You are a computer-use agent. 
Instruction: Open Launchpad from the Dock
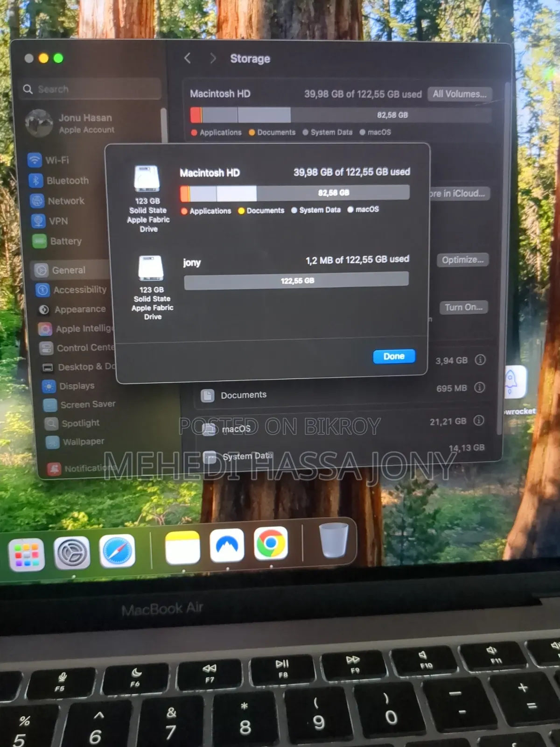[27, 554]
